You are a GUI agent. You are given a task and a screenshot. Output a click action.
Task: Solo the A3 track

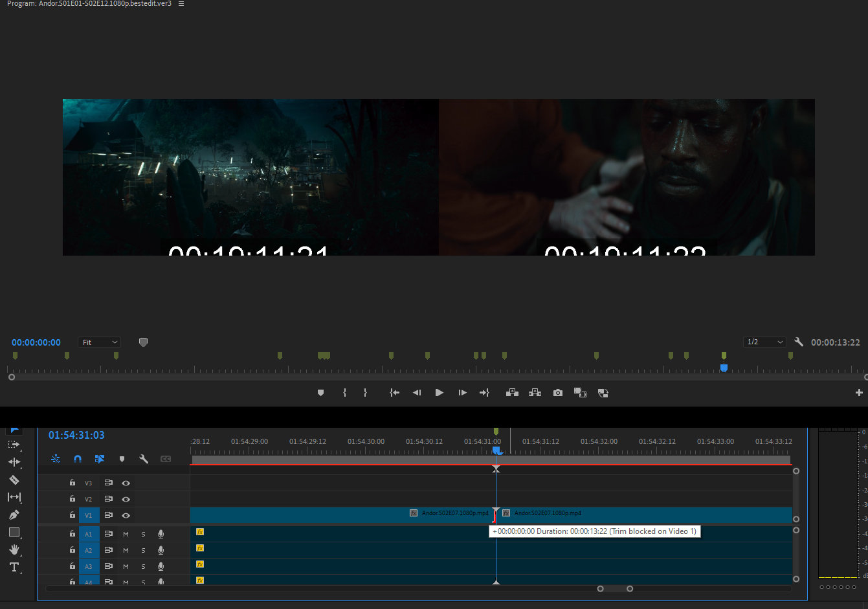tap(143, 566)
